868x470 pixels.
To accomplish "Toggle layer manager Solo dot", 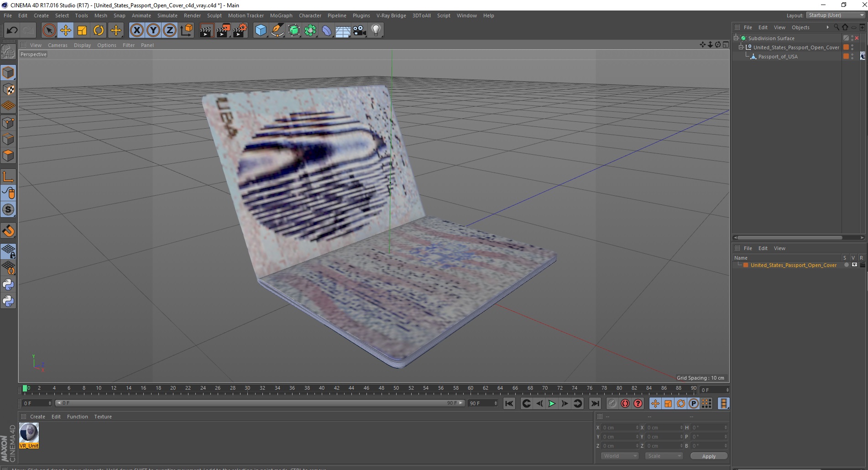I will [847, 265].
